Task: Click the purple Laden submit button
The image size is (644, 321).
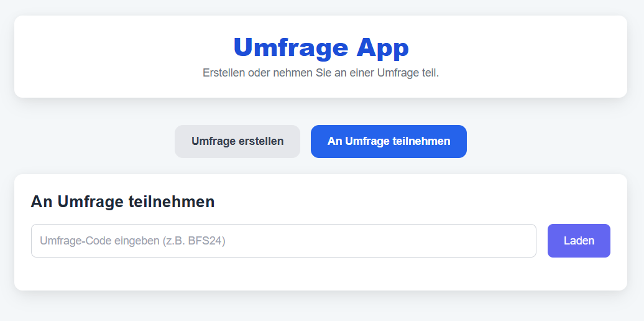Action: click(579, 241)
